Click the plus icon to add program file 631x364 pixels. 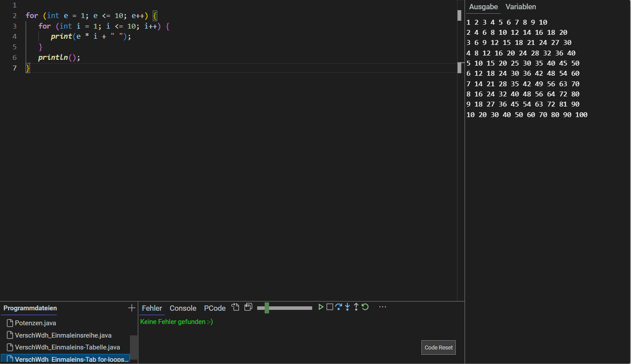pyautogui.click(x=132, y=308)
